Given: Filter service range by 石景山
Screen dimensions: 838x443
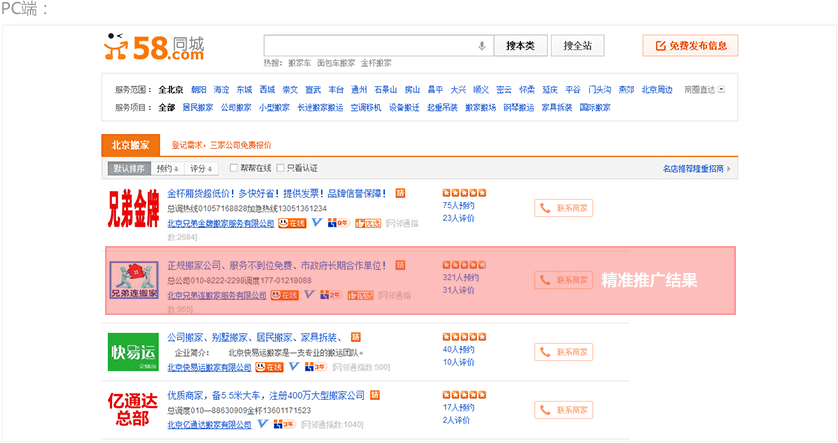Looking at the screenshot, I should click(x=385, y=90).
